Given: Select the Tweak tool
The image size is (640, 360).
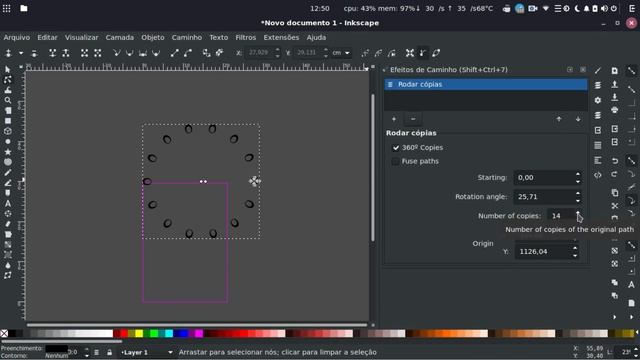Looking at the screenshot, I should (x=8, y=90).
